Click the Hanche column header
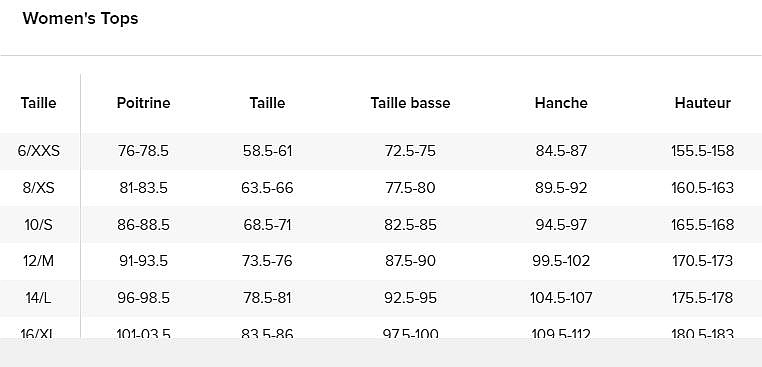 [x=561, y=103]
